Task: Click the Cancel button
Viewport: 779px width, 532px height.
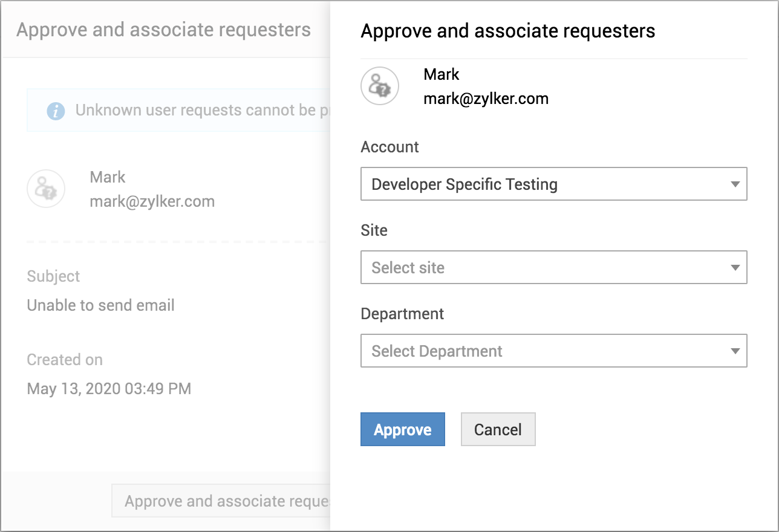Action: pos(498,429)
